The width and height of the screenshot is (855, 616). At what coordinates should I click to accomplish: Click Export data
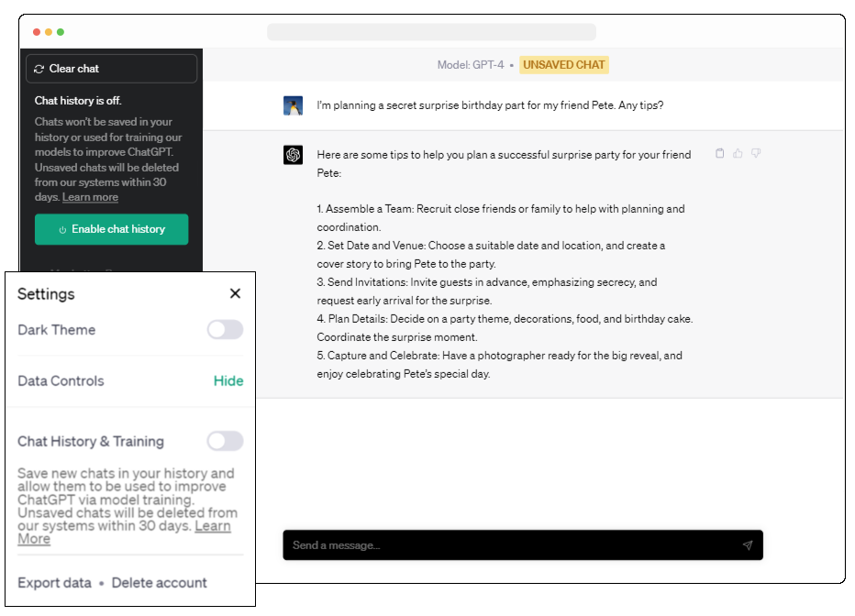pyautogui.click(x=54, y=583)
